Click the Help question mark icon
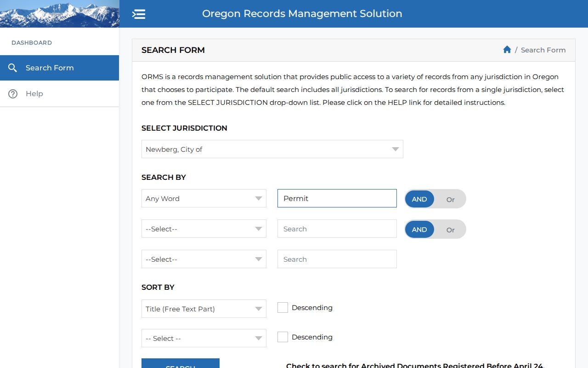Screen dimensions: 588x368 [13, 94]
